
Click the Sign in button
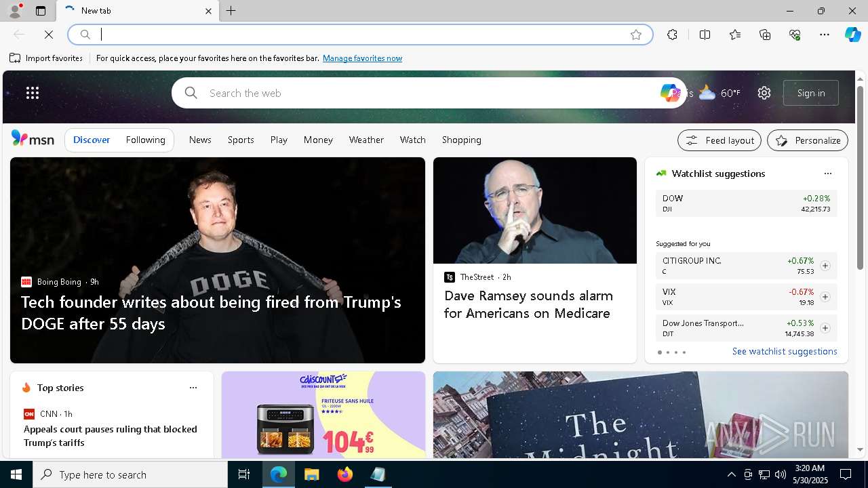(x=811, y=93)
